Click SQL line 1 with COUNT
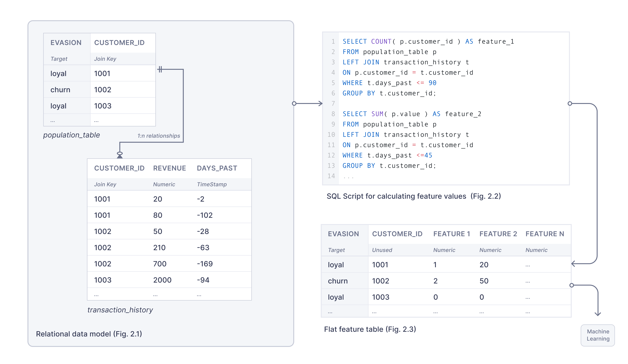The width and height of the screenshot is (628, 364). pyautogui.click(x=428, y=41)
